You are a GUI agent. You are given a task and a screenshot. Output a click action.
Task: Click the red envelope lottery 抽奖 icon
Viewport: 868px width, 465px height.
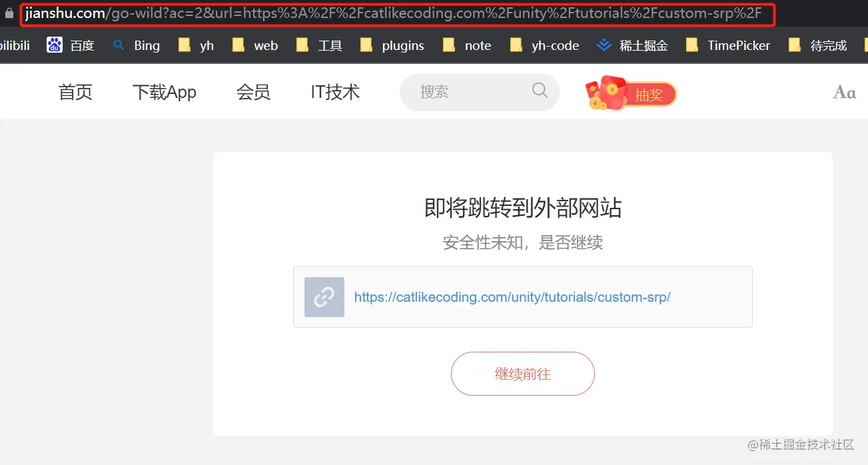click(629, 93)
